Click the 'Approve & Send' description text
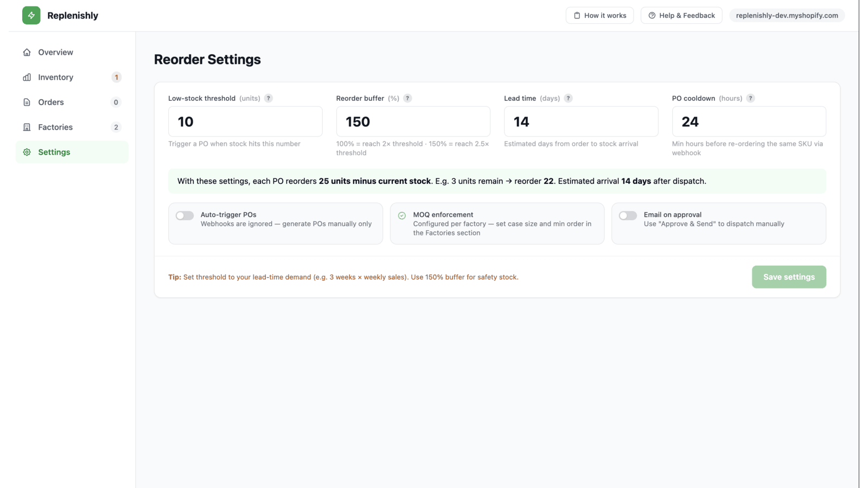Screen dimensions: 868x488 click(x=714, y=224)
